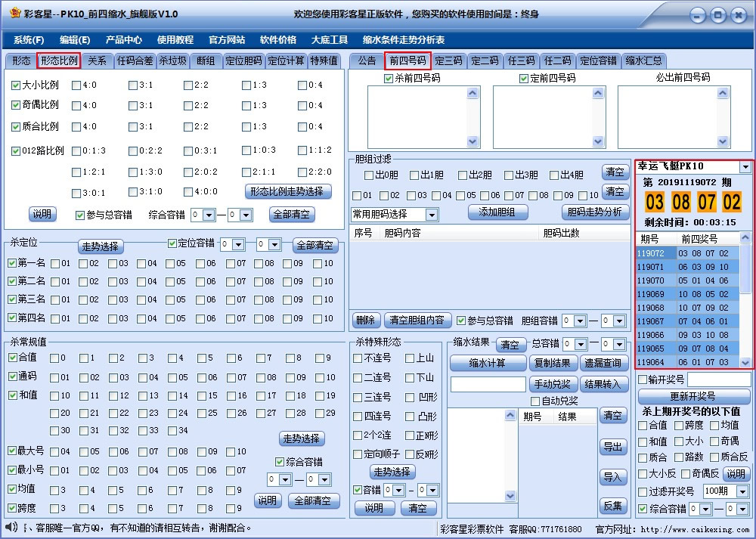
Task: Open the 大底工具 menu
Action: point(329,40)
